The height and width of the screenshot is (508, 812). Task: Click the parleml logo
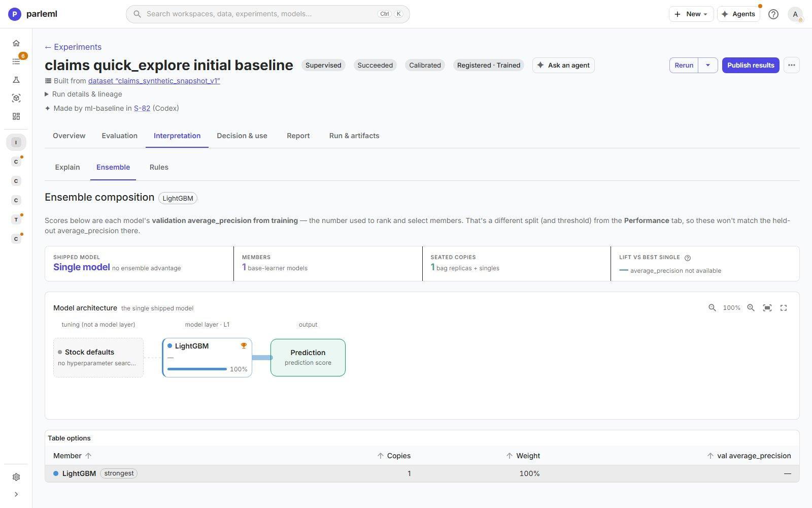32,14
